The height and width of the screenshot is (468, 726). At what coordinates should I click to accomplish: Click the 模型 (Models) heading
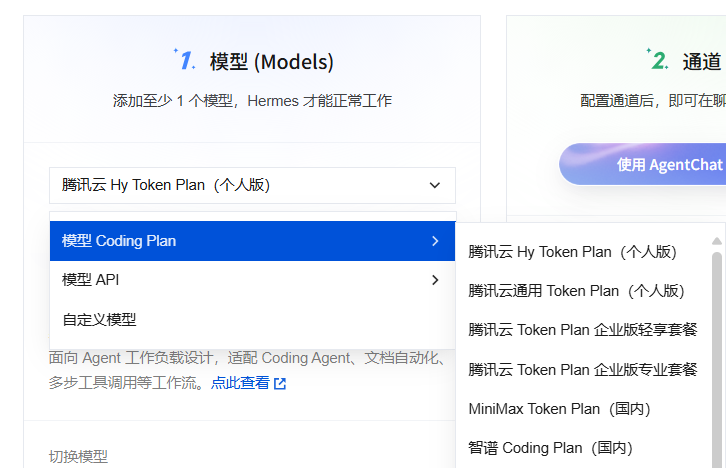tap(272, 62)
